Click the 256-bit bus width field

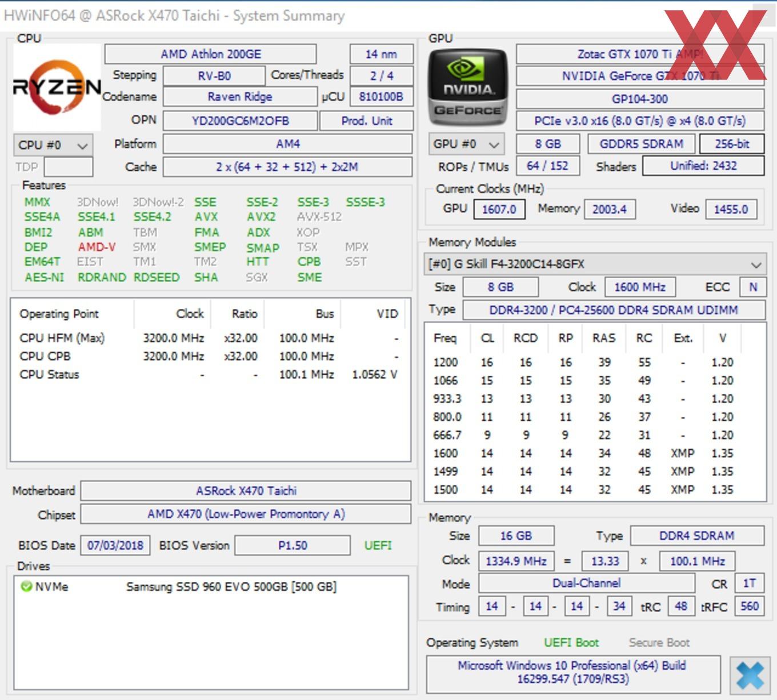click(x=732, y=144)
